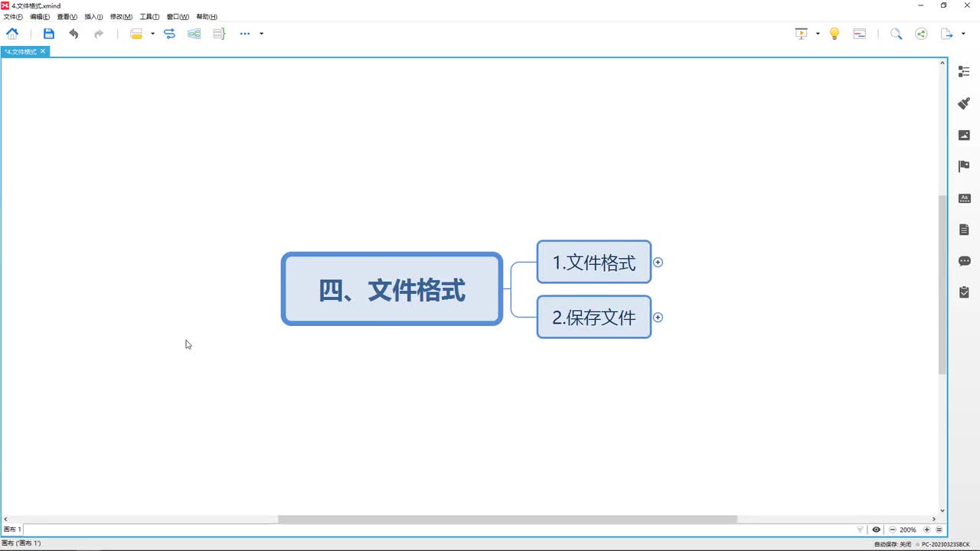Open the Notes panel in sidebar
The height and width of the screenshot is (551, 980).
coord(964,229)
